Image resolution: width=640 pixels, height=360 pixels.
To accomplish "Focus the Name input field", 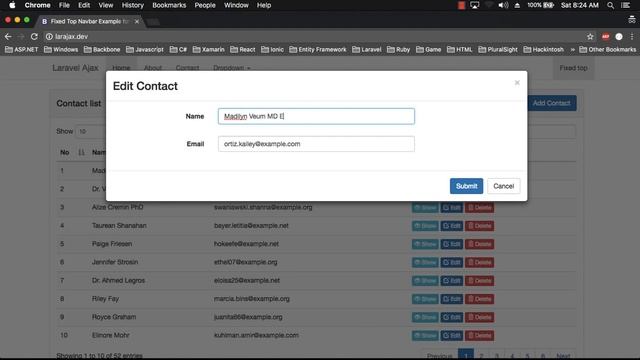I will pyautogui.click(x=316, y=116).
